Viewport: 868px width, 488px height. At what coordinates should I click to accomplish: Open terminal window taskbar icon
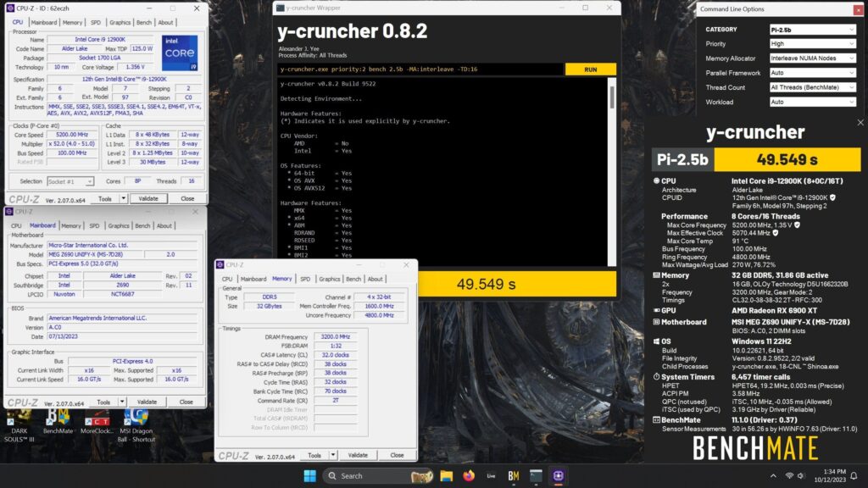(536, 476)
